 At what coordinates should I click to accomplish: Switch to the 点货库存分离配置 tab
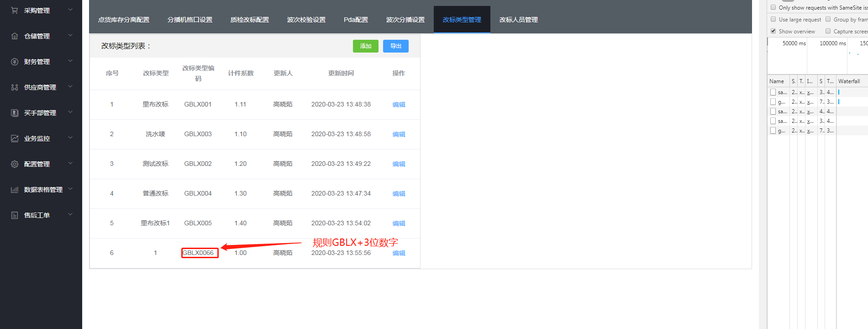tap(124, 20)
